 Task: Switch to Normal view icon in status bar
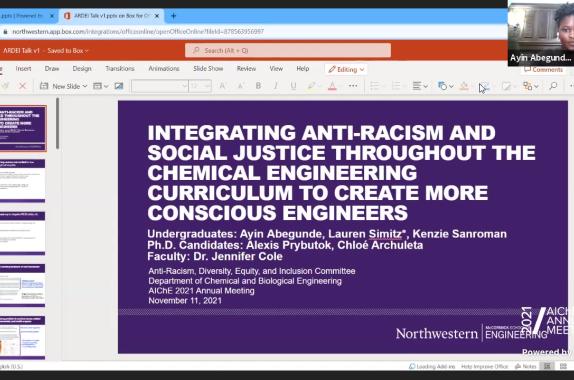[x=547, y=366]
